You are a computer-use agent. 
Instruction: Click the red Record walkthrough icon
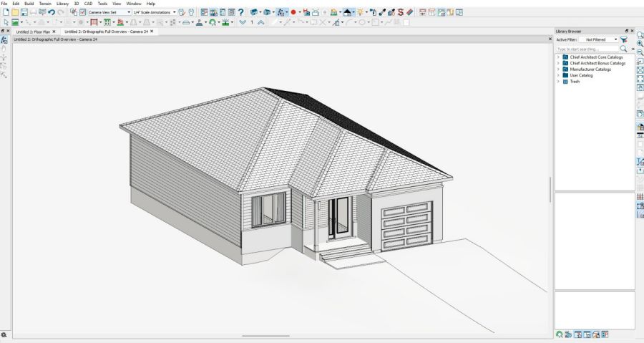click(293, 12)
